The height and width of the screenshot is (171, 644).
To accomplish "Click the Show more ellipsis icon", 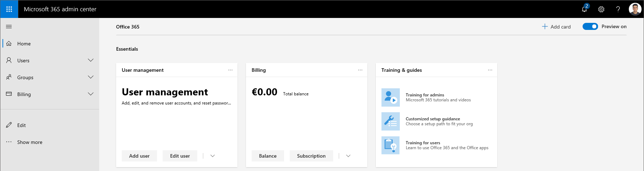I will [9, 142].
